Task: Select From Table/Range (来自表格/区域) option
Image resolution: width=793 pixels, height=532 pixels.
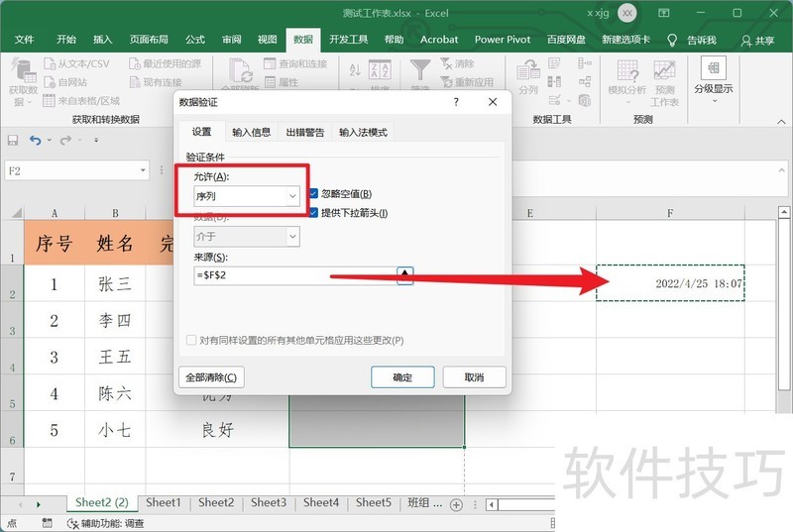Action: (81, 100)
